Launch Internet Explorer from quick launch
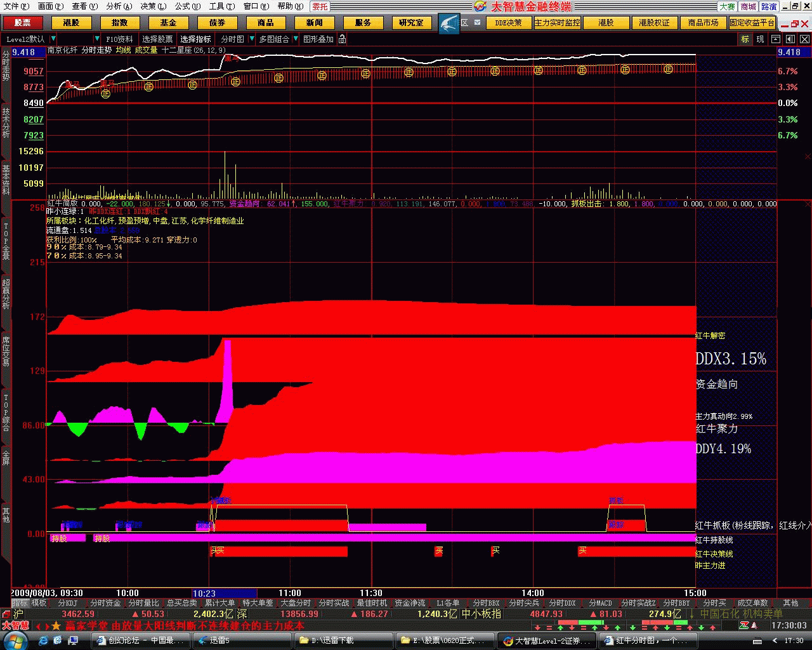812x650 pixels. click(44, 640)
